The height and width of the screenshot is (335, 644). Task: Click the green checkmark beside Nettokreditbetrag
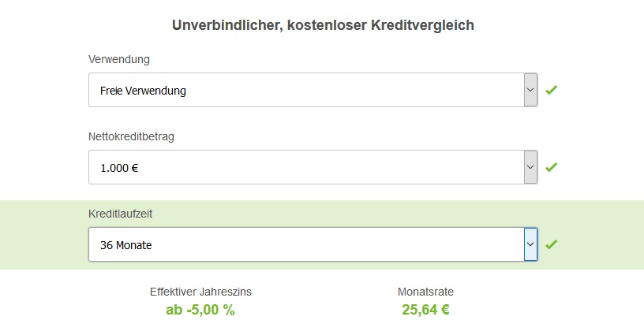pos(551,167)
